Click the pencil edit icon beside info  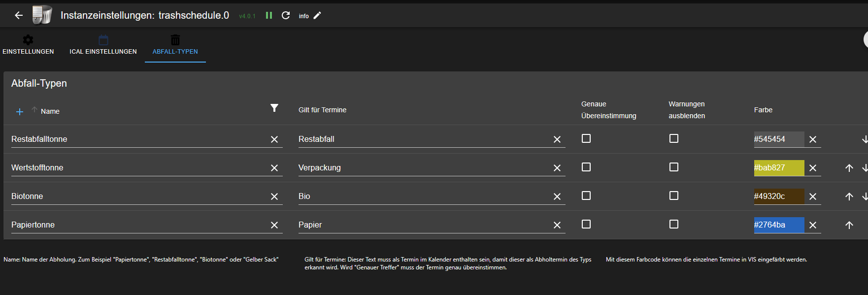[317, 15]
